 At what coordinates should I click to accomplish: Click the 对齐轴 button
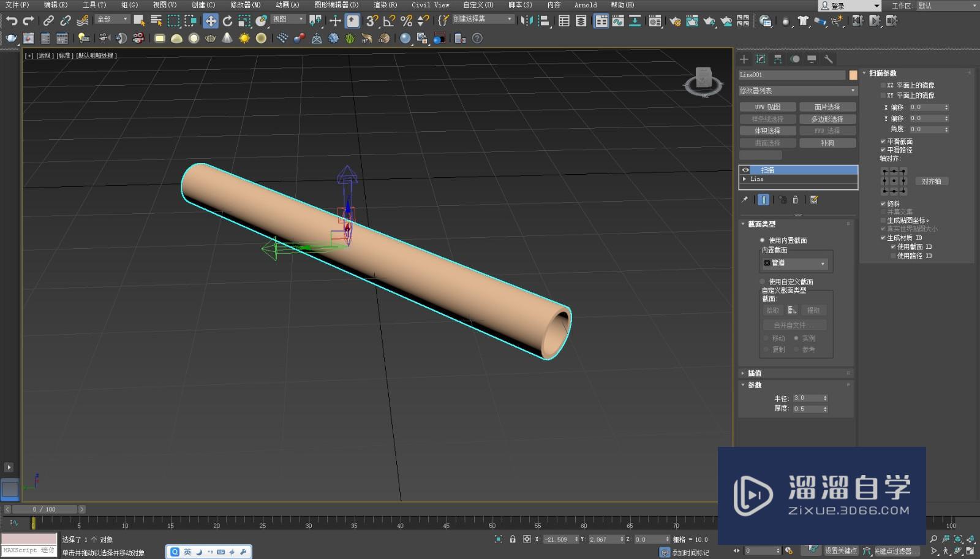pos(931,181)
